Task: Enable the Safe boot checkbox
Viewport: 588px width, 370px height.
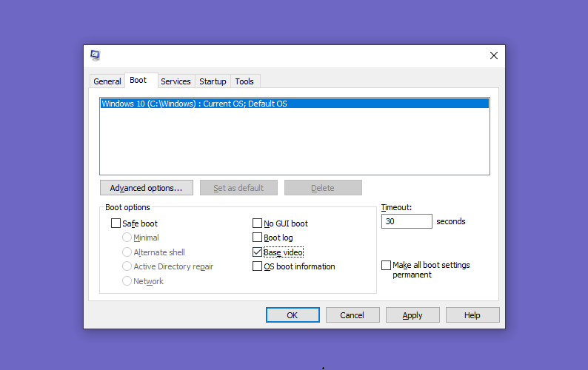Action: pos(116,223)
